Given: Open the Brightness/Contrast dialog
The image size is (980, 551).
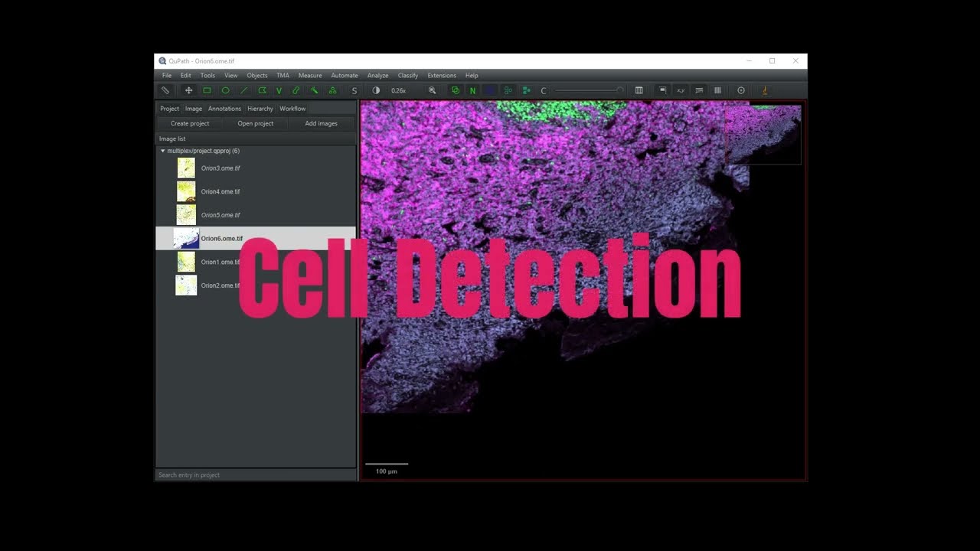Looking at the screenshot, I should pyautogui.click(x=376, y=90).
